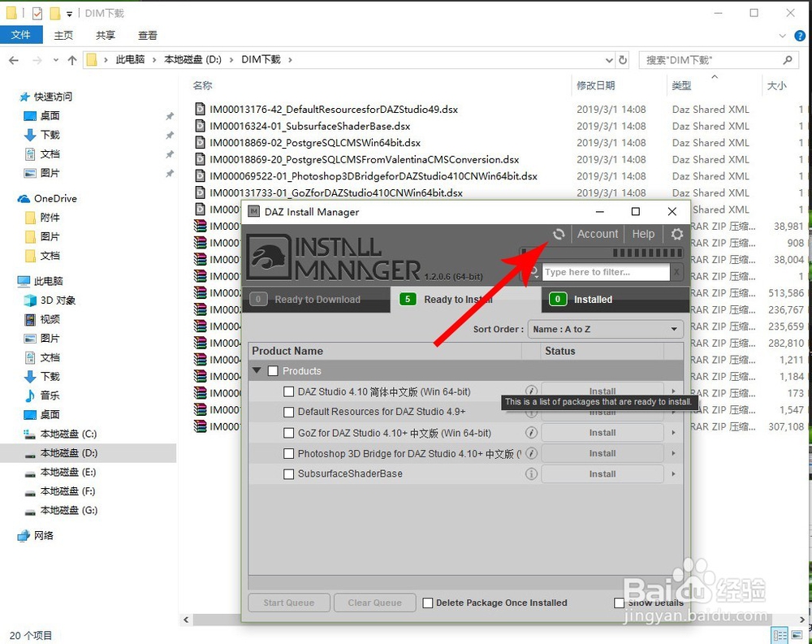
Task: Show info for DAZ Studio 4.10 package
Action: (x=531, y=390)
